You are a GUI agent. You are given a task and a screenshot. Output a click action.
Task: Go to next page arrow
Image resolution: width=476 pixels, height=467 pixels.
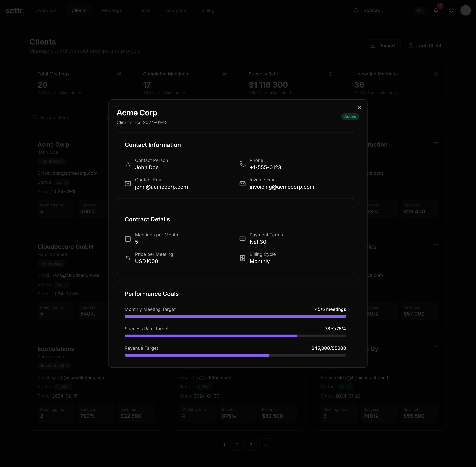[x=266, y=445]
